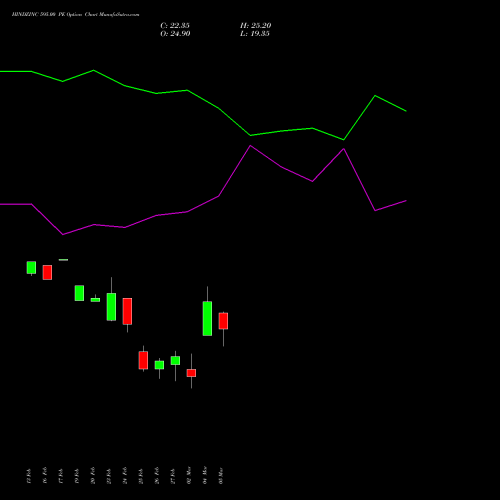Viewport: 500px width, 500px height.
Task: Click the red candlestick above 24 Feb
Action: click(x=127, y=311)
